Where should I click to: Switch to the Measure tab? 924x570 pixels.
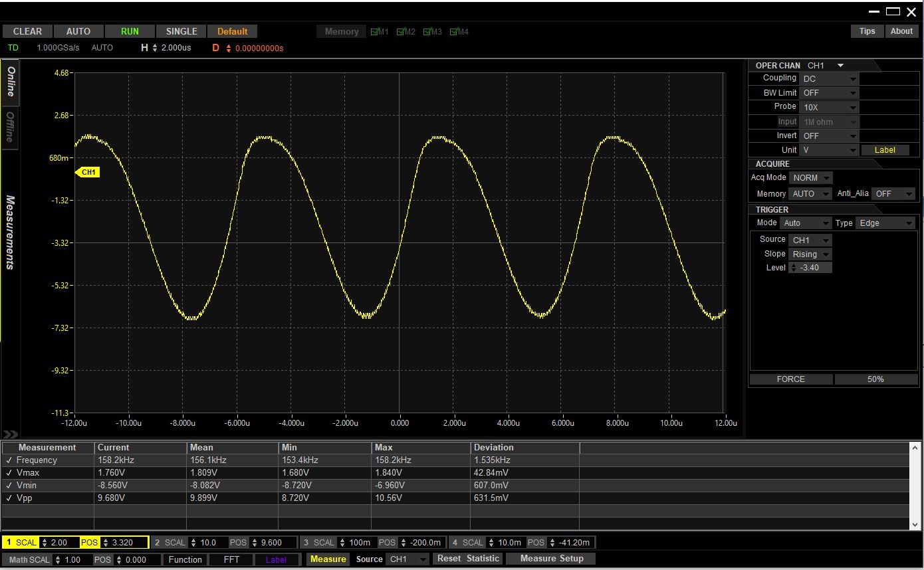(x=328, y=559)
